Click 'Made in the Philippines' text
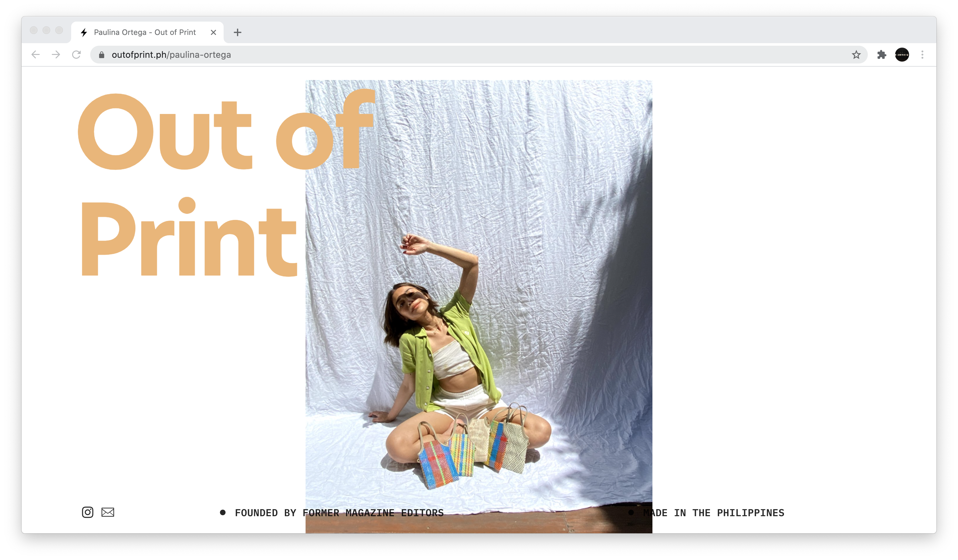Viewport: 958px width, 560px height. tap(713, 513)
